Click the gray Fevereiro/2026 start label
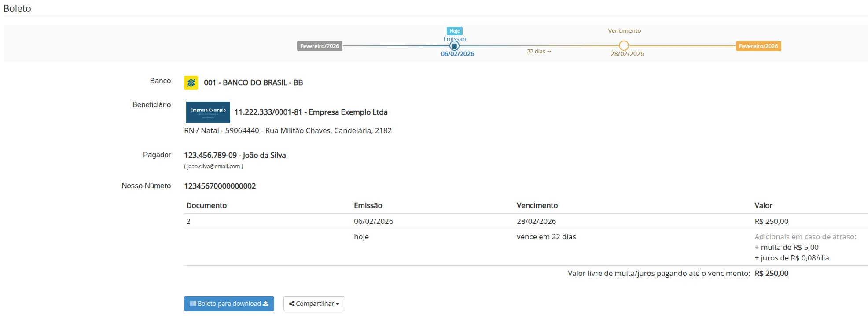This screenshot has height=316, width=868. [x=320, y=46]
